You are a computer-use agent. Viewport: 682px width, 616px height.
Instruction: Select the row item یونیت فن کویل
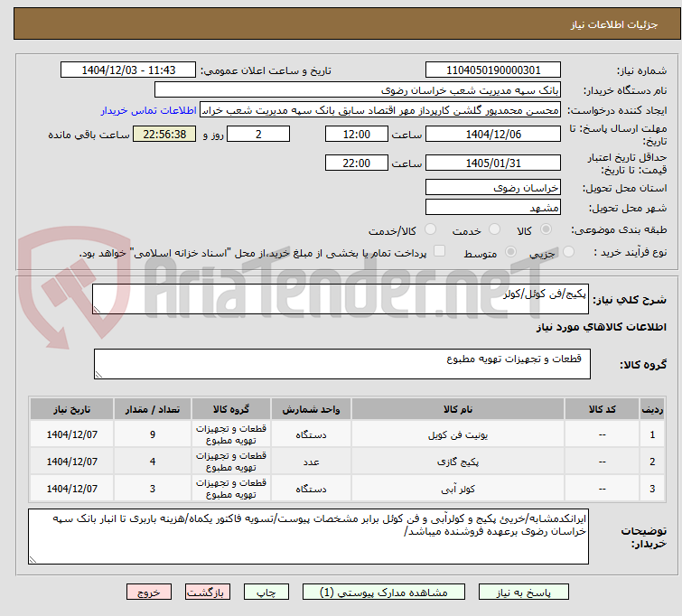[x=458, y=434]
